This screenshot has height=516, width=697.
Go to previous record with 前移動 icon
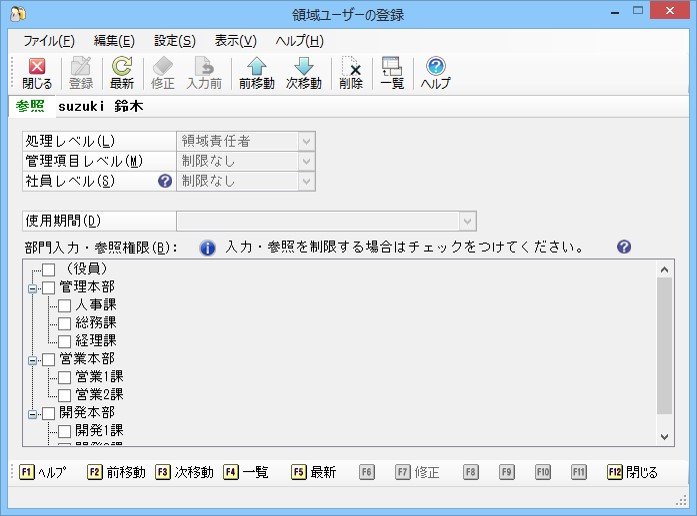point(256,73)
